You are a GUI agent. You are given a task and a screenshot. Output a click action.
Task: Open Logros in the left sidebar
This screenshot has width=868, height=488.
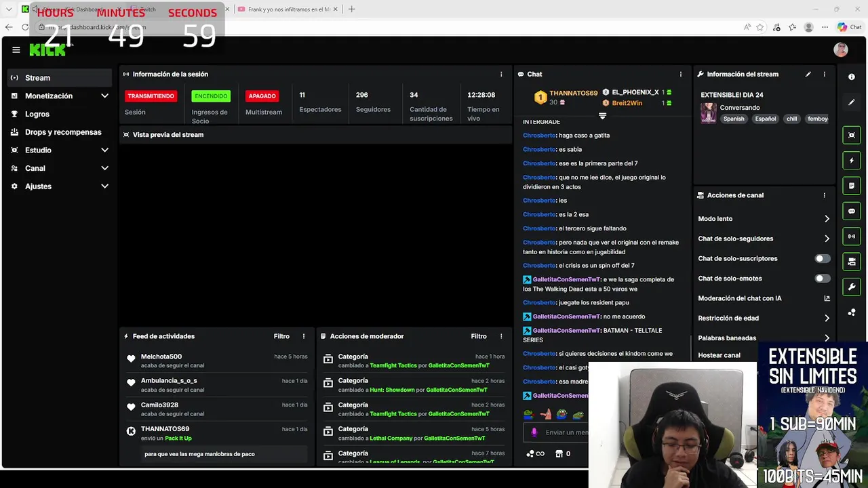60,114
